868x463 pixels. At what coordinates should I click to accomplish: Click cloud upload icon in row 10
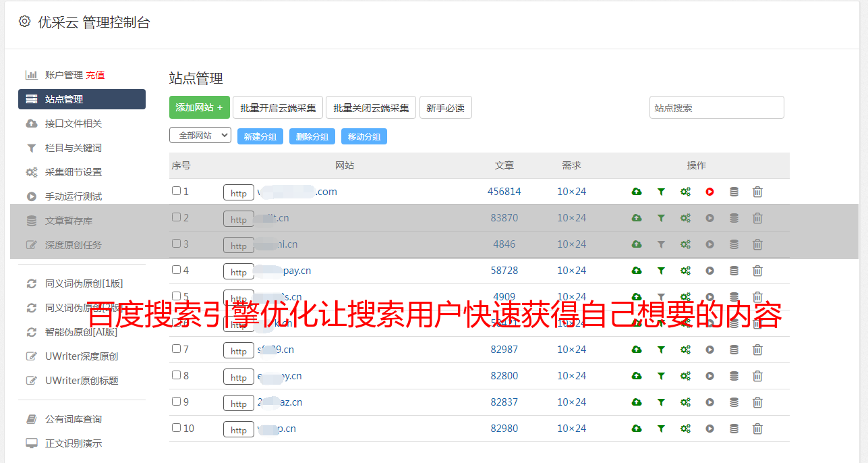click(x=636, y=429)
